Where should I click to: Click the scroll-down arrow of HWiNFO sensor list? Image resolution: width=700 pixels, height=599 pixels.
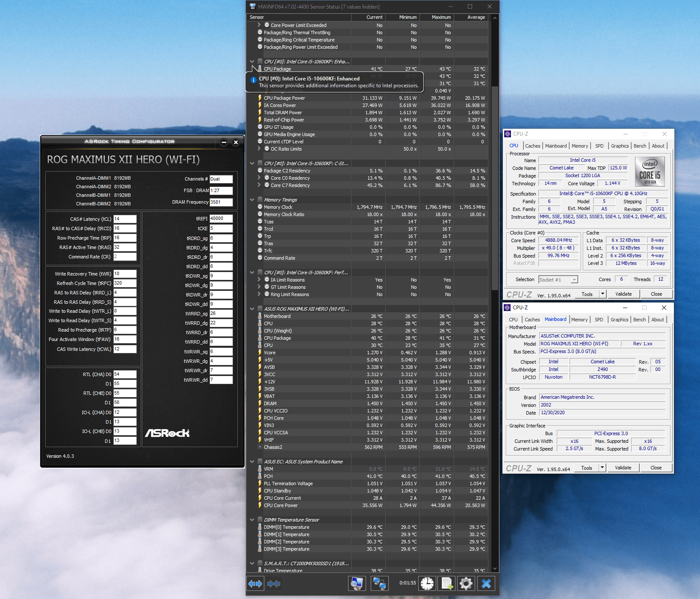tap(495, 569)
